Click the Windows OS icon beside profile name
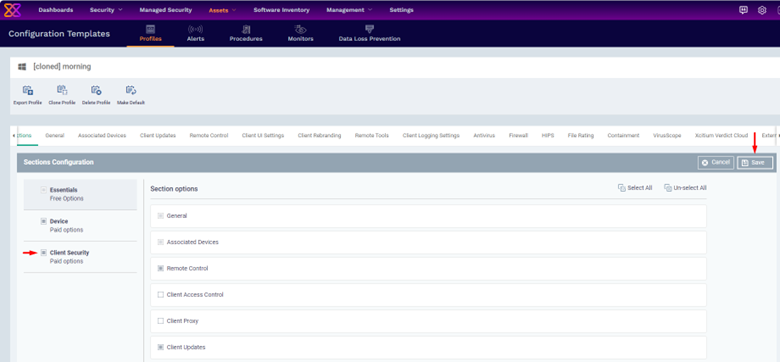The width and height of the screenshot is (780, 362). tap(22, 67)
